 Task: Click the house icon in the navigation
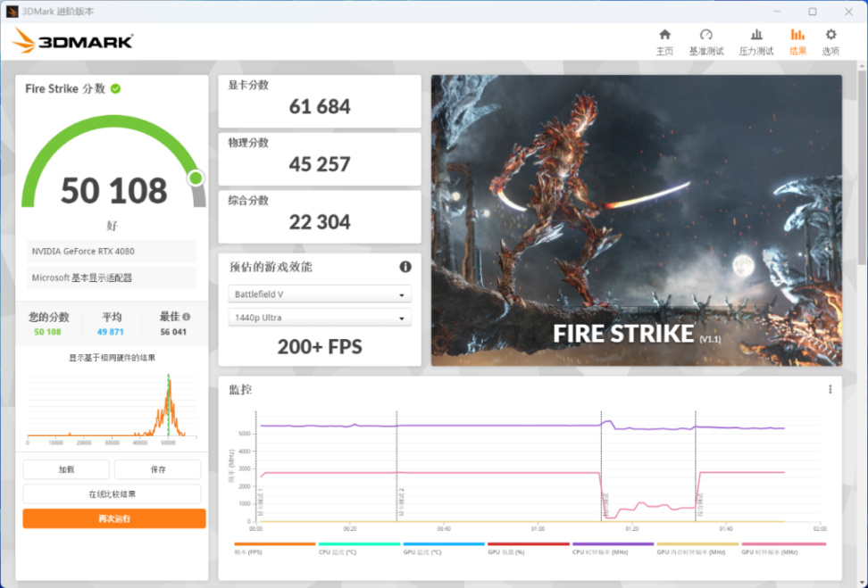[664, 35]
